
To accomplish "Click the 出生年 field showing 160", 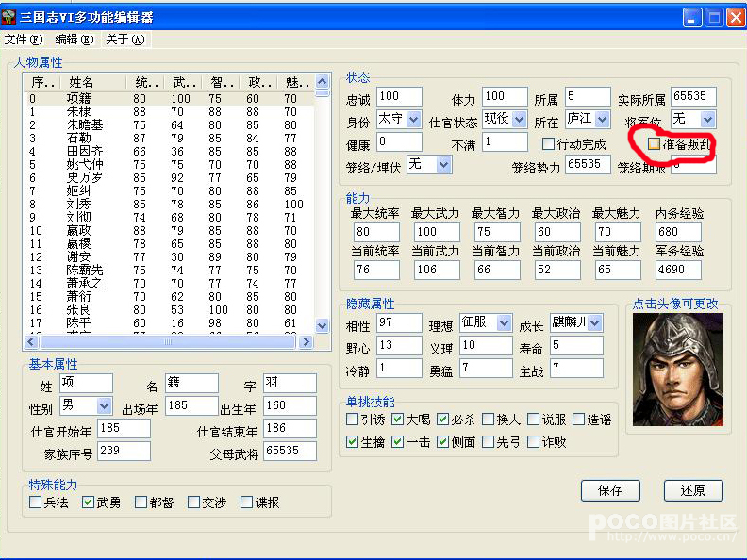I will pos(290,405).
